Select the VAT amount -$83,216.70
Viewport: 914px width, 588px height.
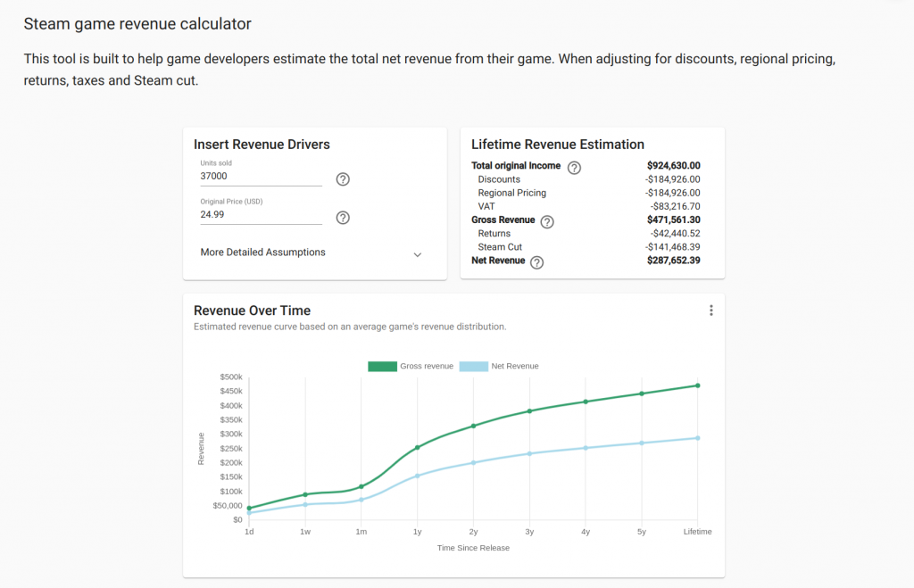(676, 206)
